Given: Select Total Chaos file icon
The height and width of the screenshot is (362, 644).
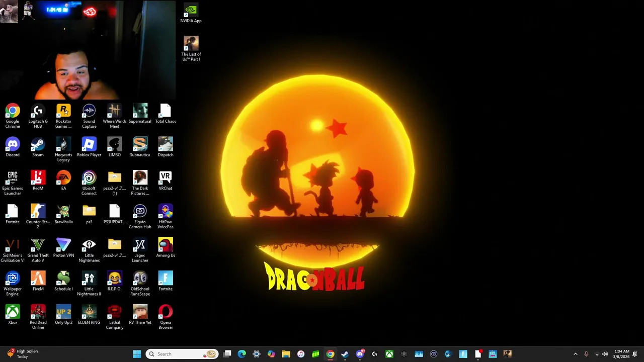Looking at the screenshot, I should [x=166, y=114].
